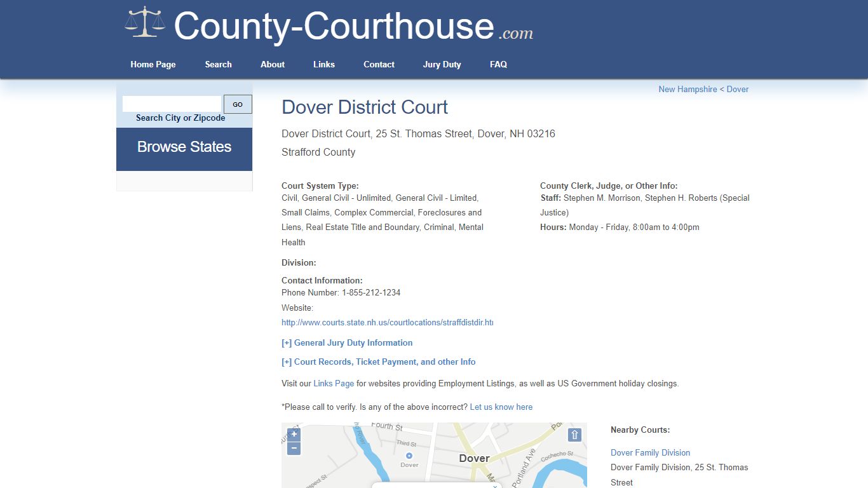Click the phone number 1-855-212-1234
Screen dimensions: 868x488
click(371, 293)
